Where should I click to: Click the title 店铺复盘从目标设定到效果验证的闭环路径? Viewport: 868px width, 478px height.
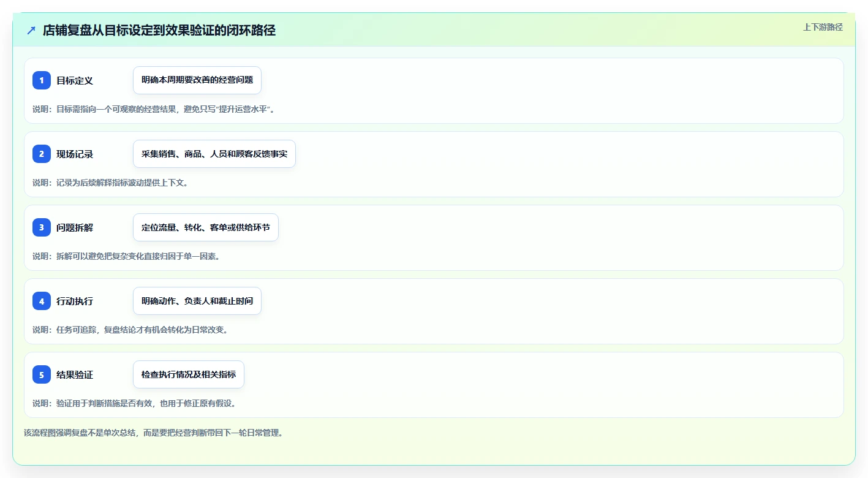[x=159, y=30]
